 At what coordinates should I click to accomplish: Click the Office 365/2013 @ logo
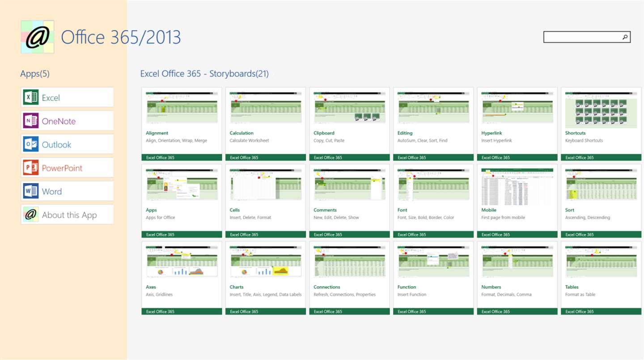[x=38, y=37]
